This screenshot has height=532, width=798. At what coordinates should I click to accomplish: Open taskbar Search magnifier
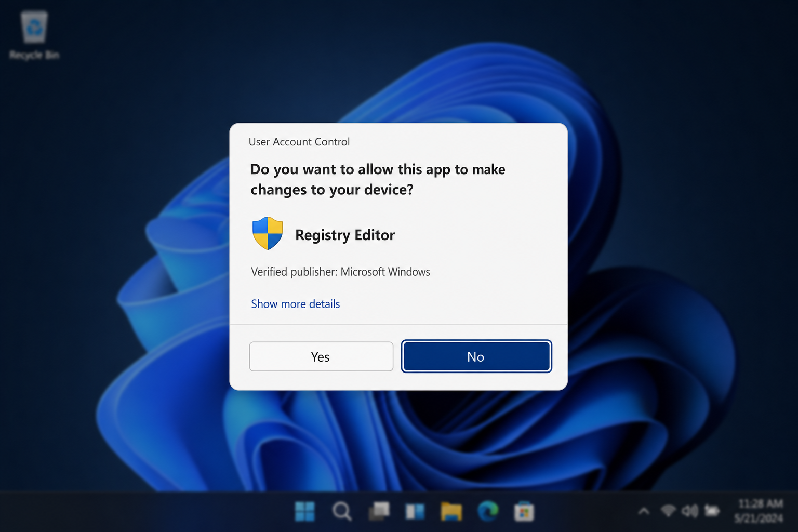[x=342, y=512]
